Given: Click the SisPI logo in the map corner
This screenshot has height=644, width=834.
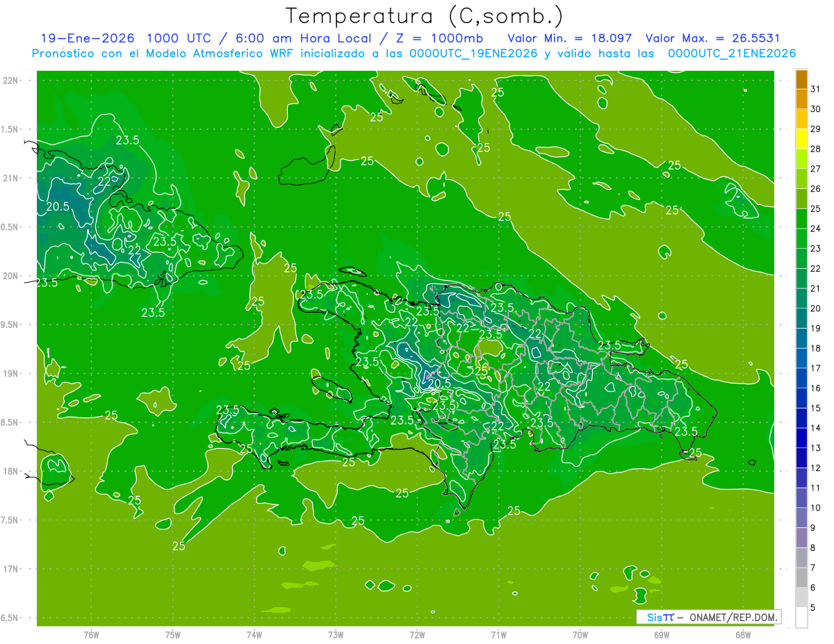Looking at the screenshot, I should (x=660, y=617).
